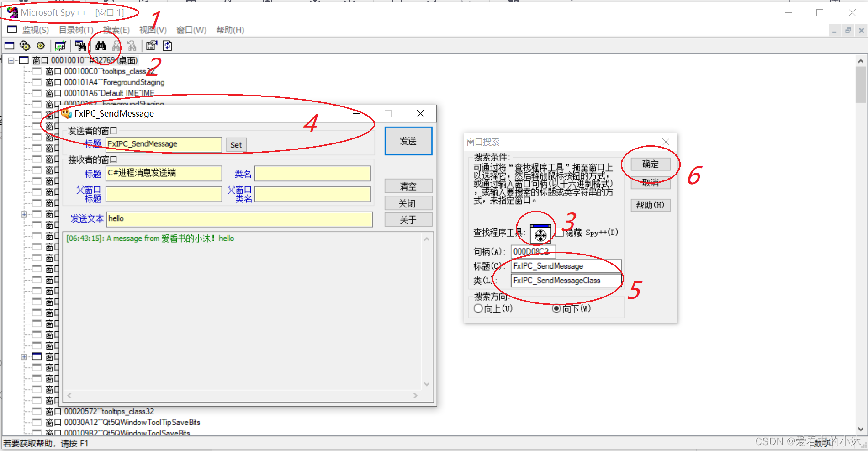
Task: Click the sender title input field
Action: pos(164,144)
